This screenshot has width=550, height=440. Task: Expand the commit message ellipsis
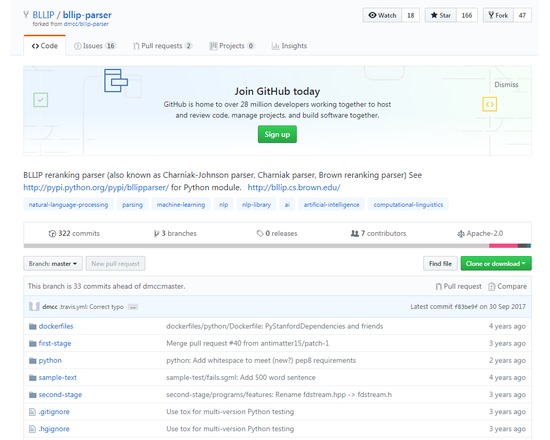point(133,307)
